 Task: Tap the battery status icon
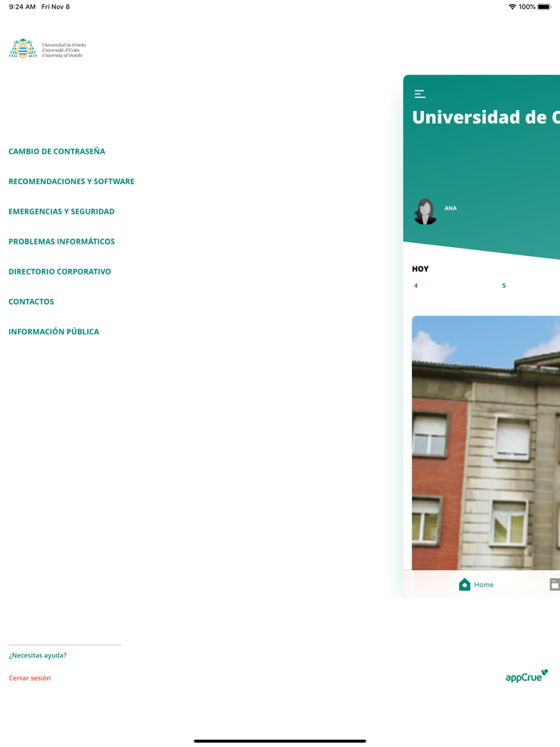(x=544, y=6)
